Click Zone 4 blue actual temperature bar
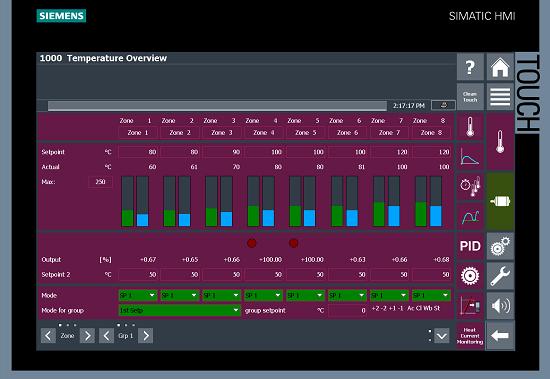The height and width of the screenshot is (379, 550). coord(268,218)
